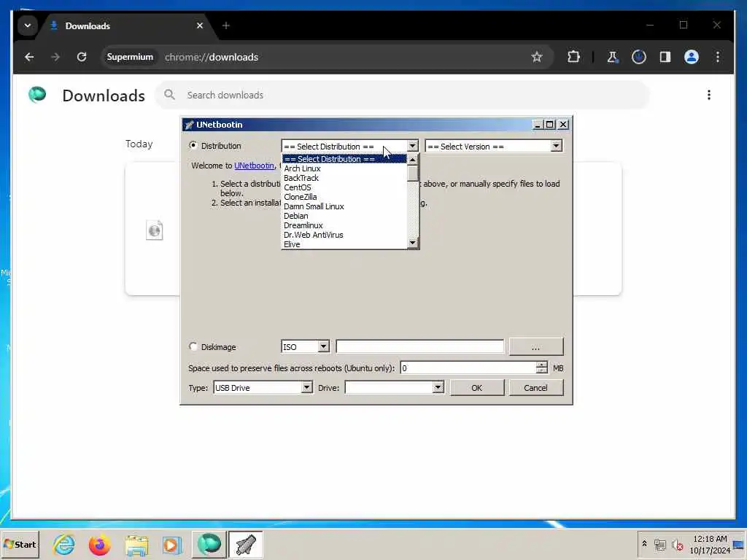This screenshot has width=747, height=560.
Task: Click the distribution list scroll up arrow
Action: 413,160
